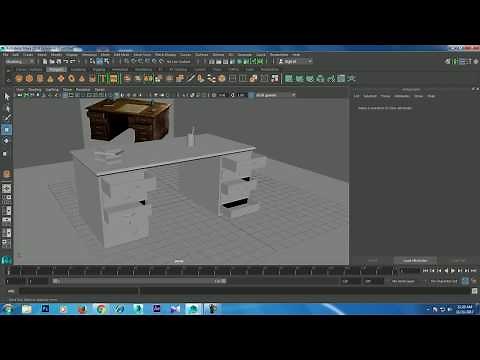This screenshot has width=480, height=360.
Task: Open Chrome from Windows taskbar
Action: tap(100, 309)
